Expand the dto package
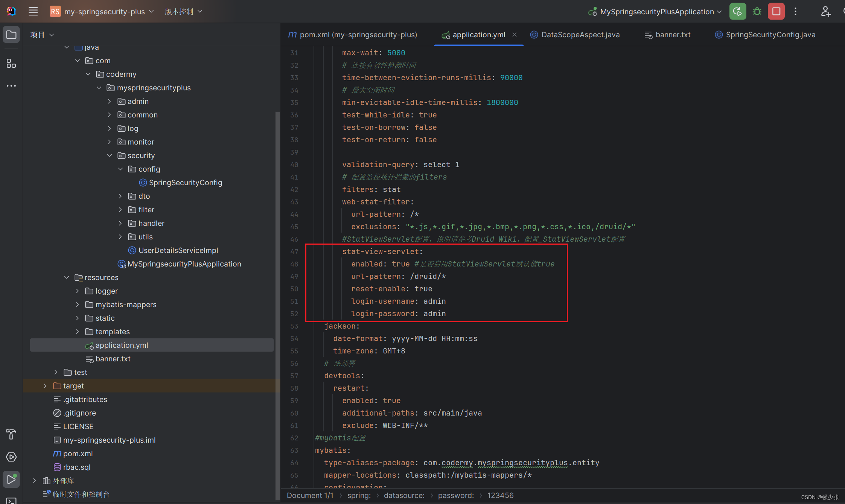Viewport: 845px width, 504px height. tap(120, 196)
